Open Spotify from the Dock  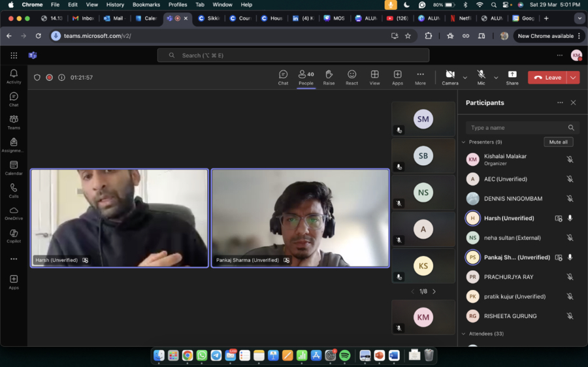pyautogui.click(x=344, y=355)
